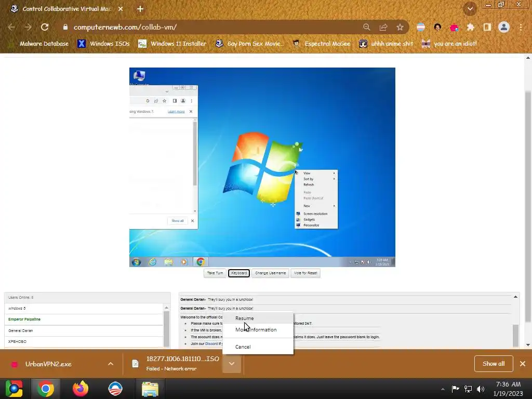The width and height of the screenshot is (532, 399).
Task: Click the volume speaker tray icon
Action: click(x=481, y=389)
